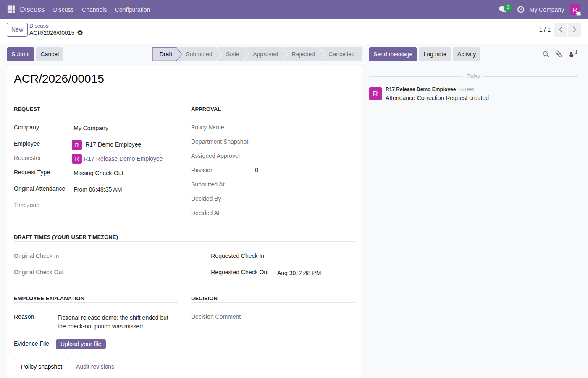The width and height of the screenshot is (588, 378).
Task: Open R17 Release Demo Employee link
Action: pos(123,159)
